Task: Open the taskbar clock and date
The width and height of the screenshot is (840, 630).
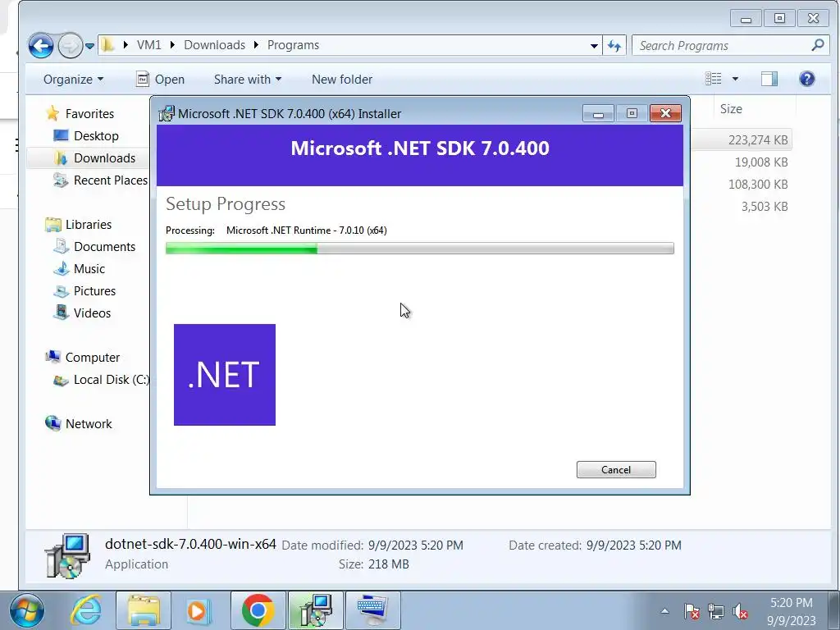Action: tap(792, 611)
